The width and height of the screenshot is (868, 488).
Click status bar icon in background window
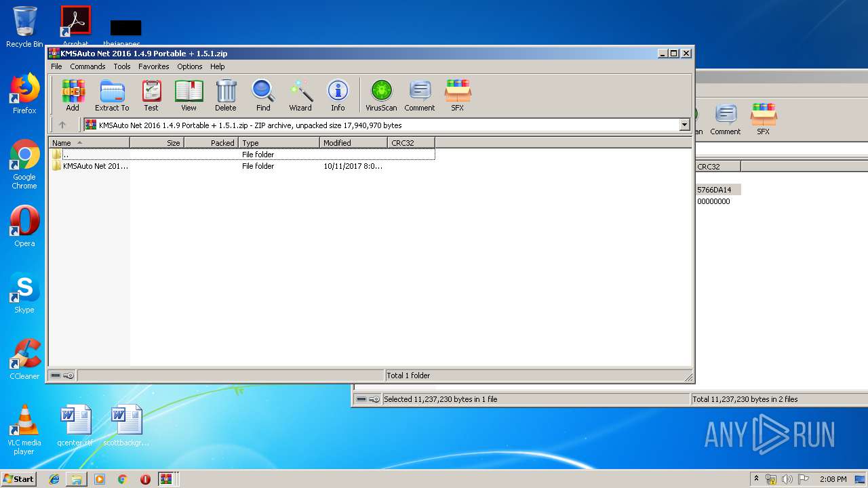(368, 399)
